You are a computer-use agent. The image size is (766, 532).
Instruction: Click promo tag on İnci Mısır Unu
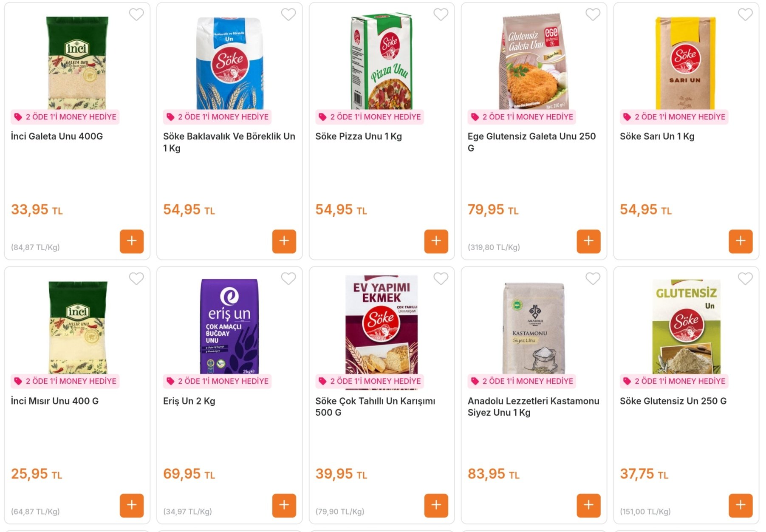65,381
